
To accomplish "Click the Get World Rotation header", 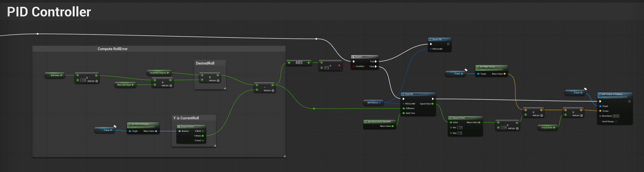I will coord(143,125).
